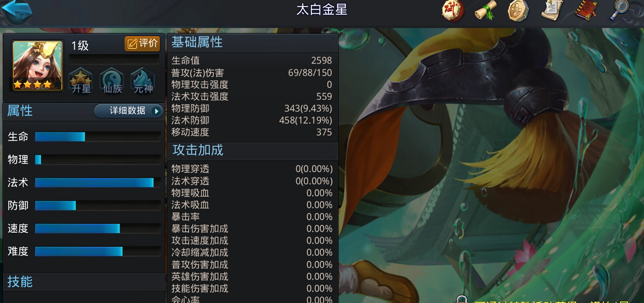This screenshot has width=644, height=303.
Task: Click the 生命 health stat bar
Action: (98, 137)
